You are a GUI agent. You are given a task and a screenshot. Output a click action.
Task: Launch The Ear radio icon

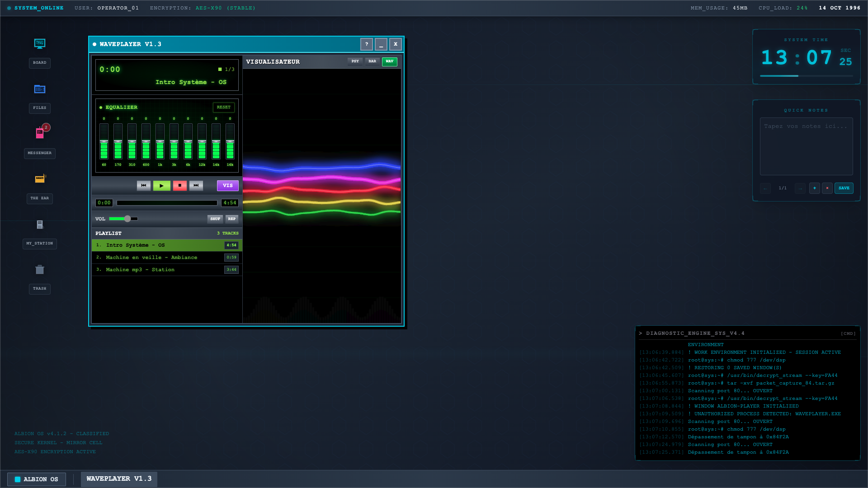pos(40,178)
